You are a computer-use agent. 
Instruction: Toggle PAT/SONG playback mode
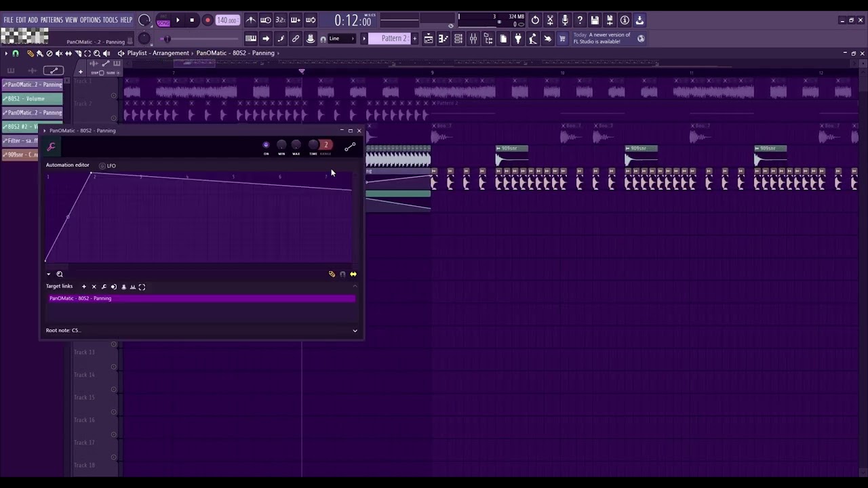[163, 20]
